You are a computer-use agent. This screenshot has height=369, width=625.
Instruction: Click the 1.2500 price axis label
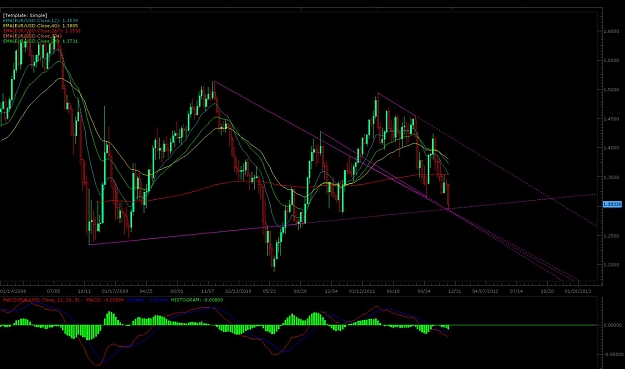pyautogui.click(x=611, y=236)
